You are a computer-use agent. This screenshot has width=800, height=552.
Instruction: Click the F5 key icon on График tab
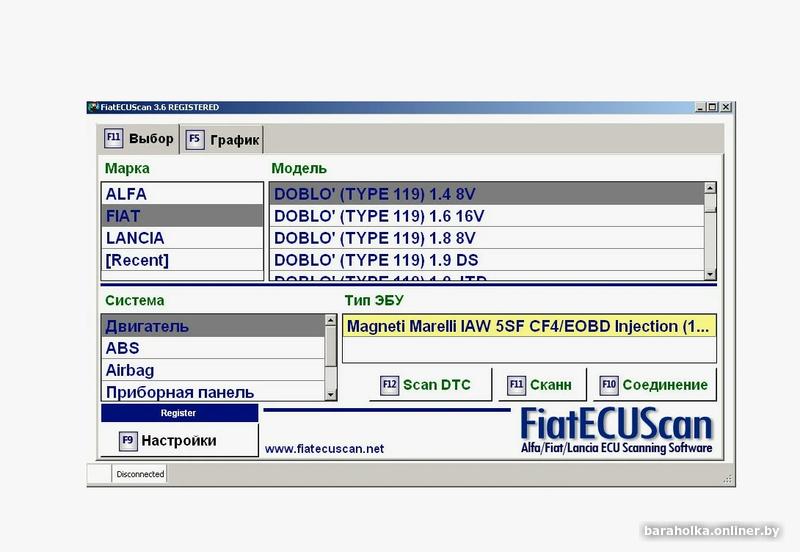[x=194, y=139]
